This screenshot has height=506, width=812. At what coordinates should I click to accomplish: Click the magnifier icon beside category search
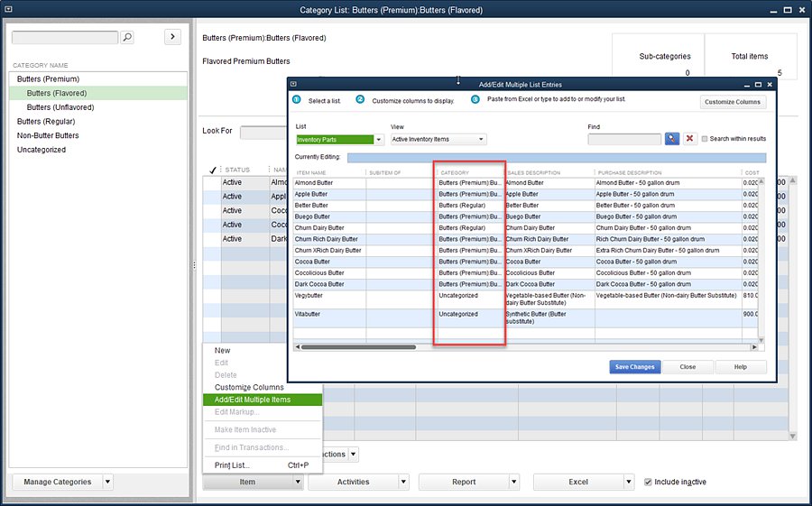coord(127,38)
